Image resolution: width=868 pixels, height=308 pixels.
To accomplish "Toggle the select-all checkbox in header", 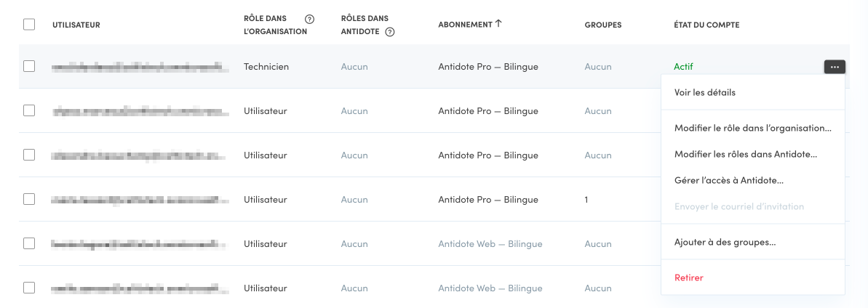I will [x=29, y=25].
